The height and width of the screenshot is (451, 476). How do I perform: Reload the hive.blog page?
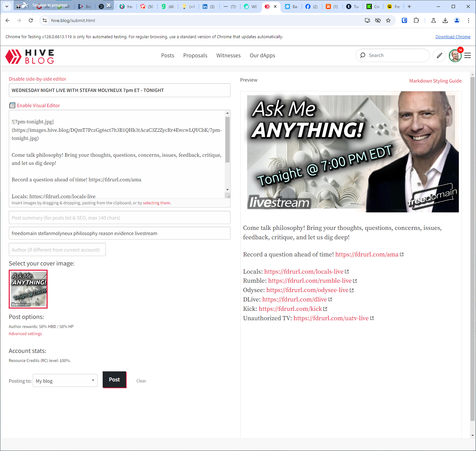click(x=31, y=20)
